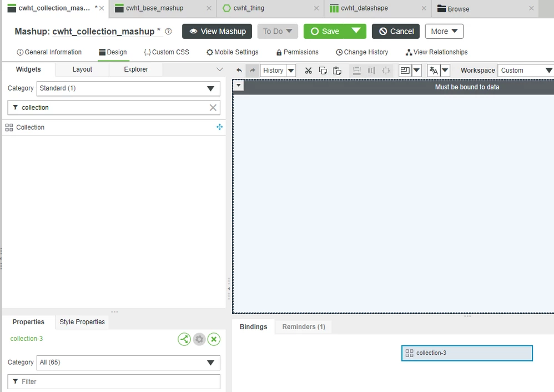Image resolution: width=554 pixels, height=392 pixels.
Task: Click the green X remove icon for collection-3
Action: [x=214, y=339]
